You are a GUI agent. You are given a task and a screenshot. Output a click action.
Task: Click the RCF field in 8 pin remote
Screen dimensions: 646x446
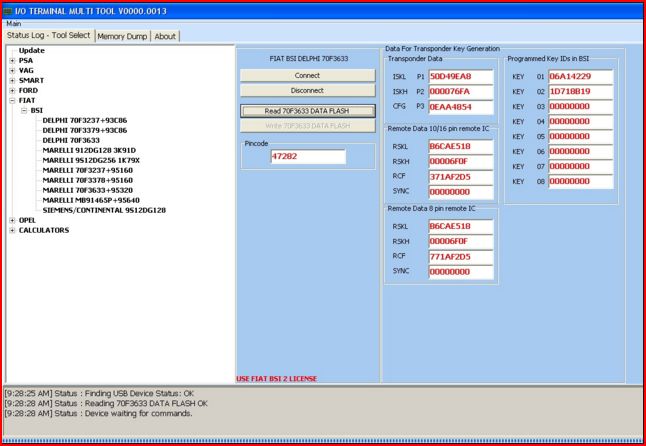click(x=461, y=257)
